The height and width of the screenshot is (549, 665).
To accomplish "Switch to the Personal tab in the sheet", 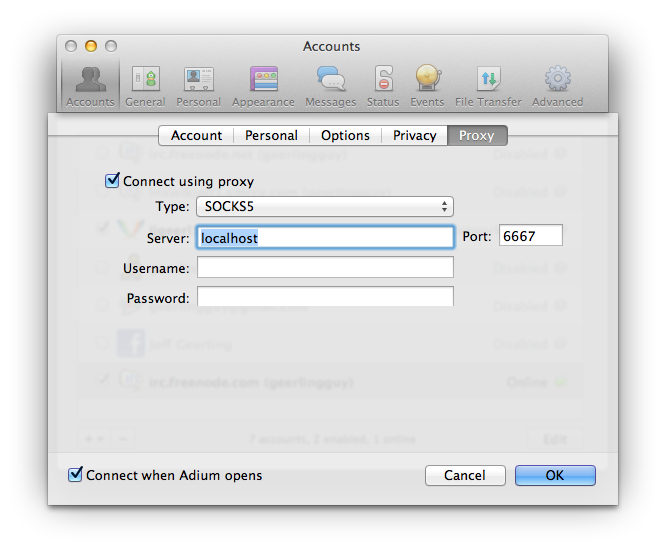I will pos(271,135).
